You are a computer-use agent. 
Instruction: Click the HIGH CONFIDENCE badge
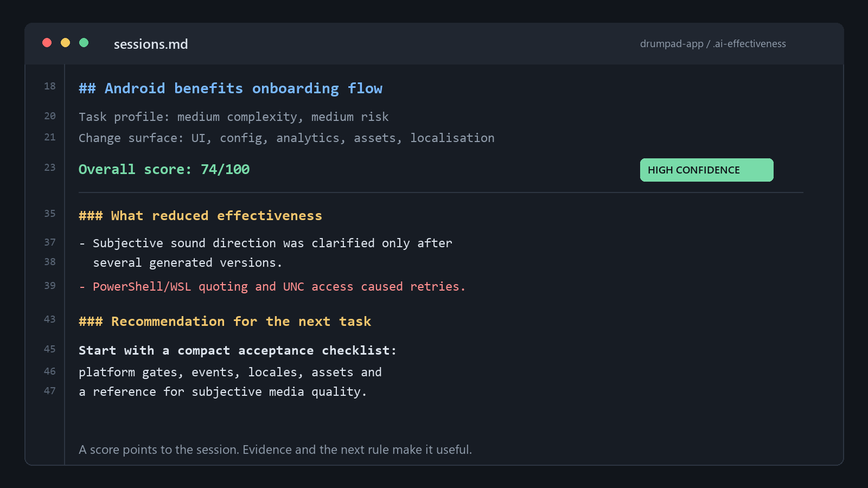[707, 170]
